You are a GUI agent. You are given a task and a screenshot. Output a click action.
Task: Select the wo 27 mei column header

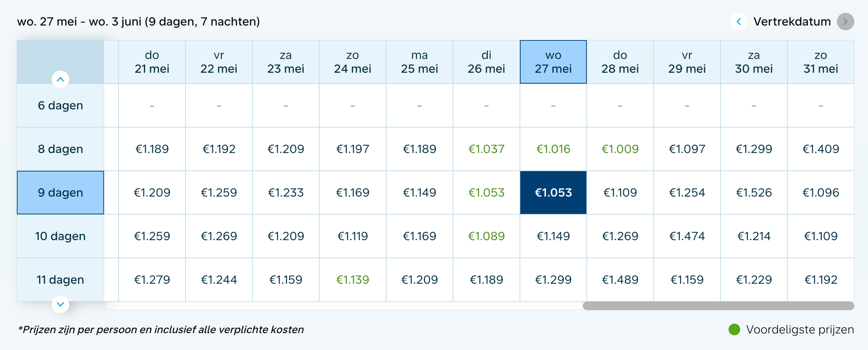(553, 62)
